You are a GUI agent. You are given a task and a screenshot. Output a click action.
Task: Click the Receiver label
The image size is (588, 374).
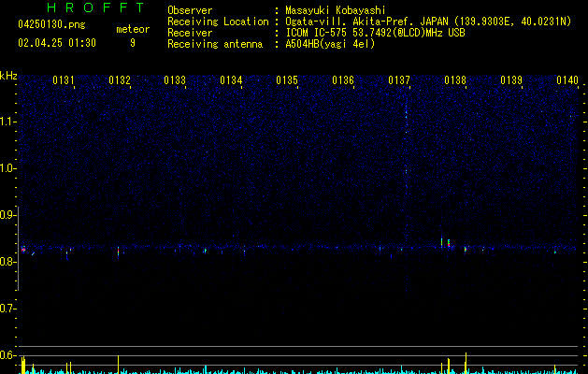(190, 33)
